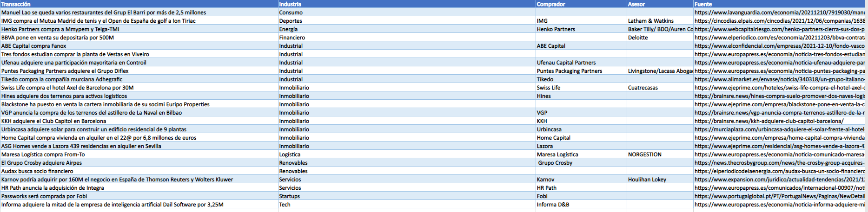Image resolution: width=868 pixels, height=212 pixels.
Task: Click cell 'Swiss Life compra el hotel Axel'
Action: pos(139,88)
